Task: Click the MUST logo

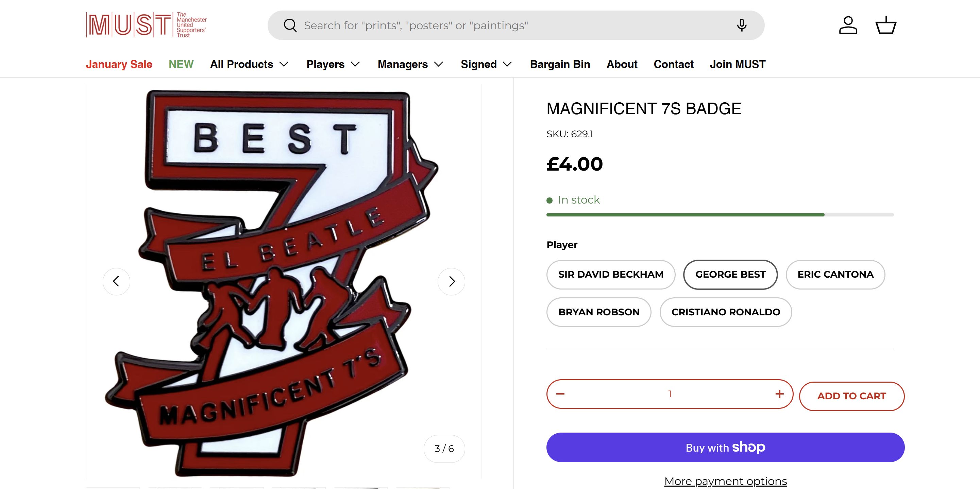Action: point(147,25)
